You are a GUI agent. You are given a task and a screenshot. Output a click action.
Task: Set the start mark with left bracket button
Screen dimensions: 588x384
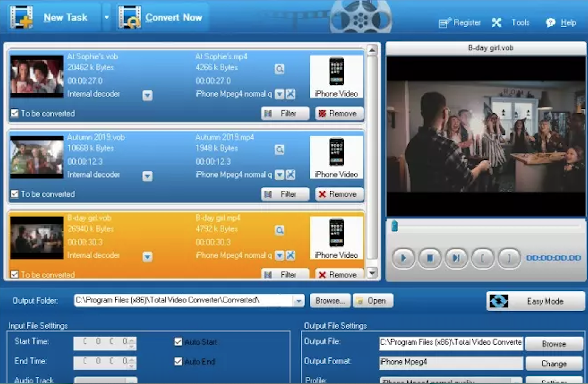click(x=482, y=258)
